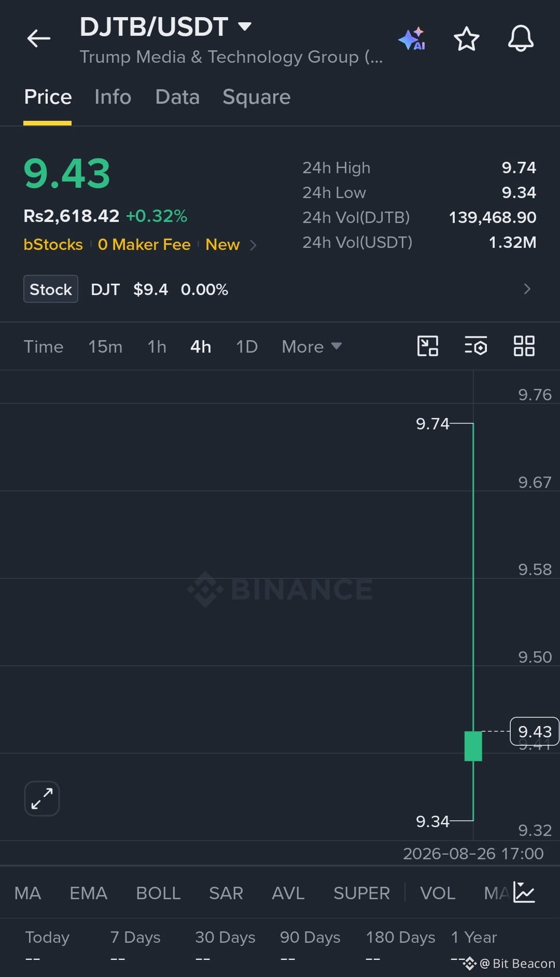This screenshot has height=977, width=560.
Task: Open the picture-in-picture chart icon
Action: 428,346
